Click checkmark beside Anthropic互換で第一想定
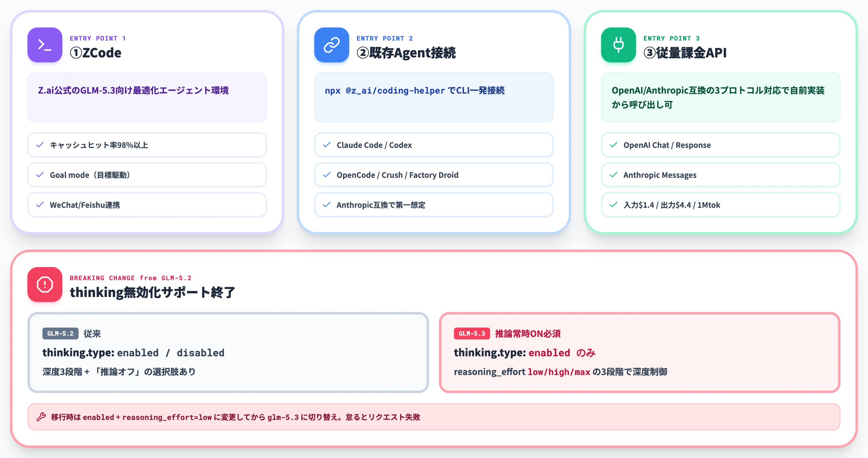Screen dimensions: 868x458 (x=327, y=205)
